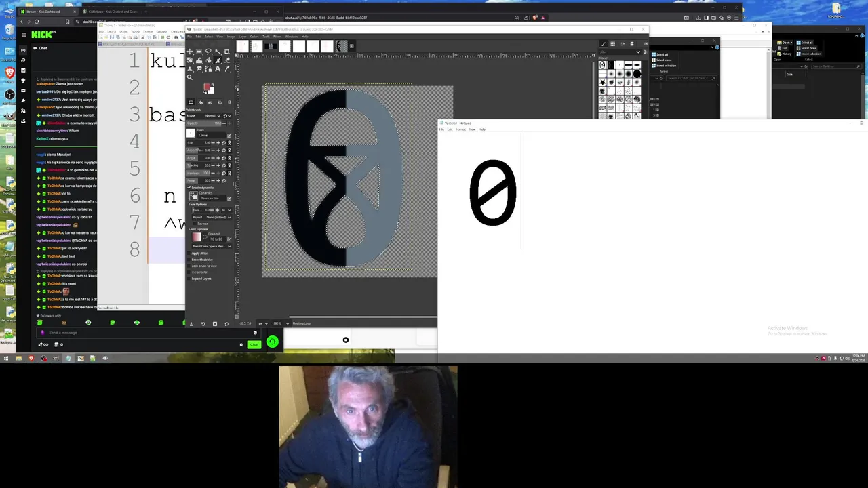The width and height of the screenshot is (868, 488).
Task: Select the Unified Transform tool
Action: click(x=190, y=60)
